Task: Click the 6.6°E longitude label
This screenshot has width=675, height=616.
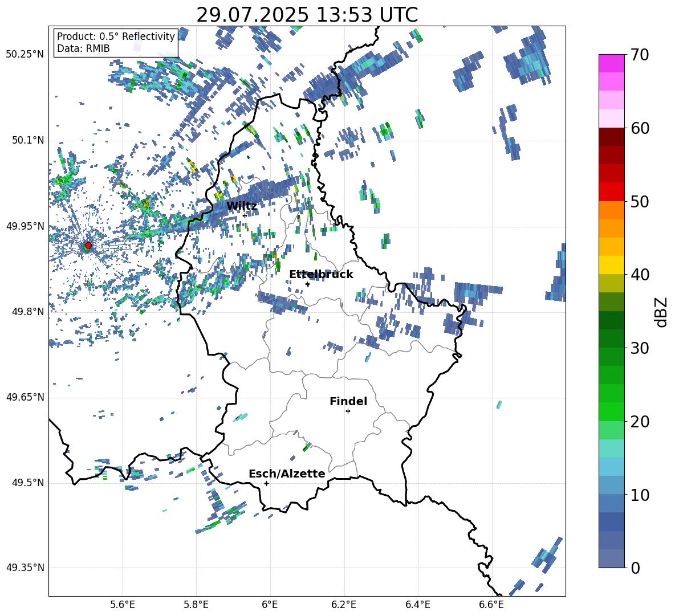Action: pos(491,605)
